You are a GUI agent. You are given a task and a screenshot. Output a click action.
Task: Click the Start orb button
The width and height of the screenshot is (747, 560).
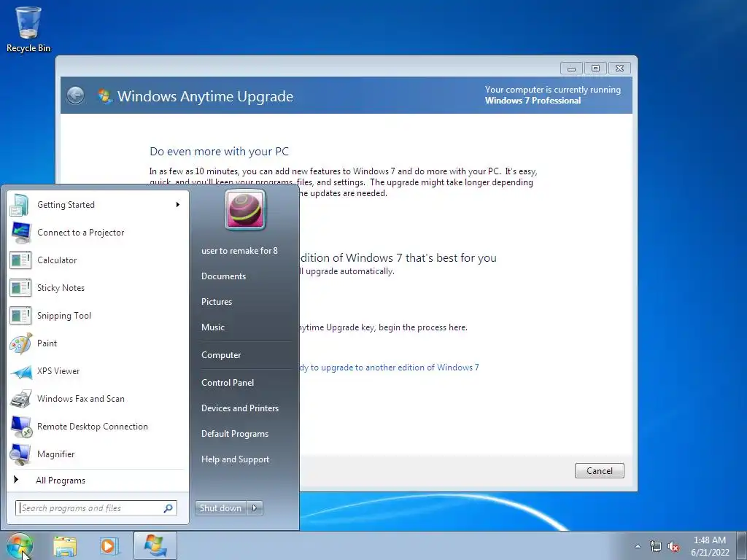tap(19, 545)
